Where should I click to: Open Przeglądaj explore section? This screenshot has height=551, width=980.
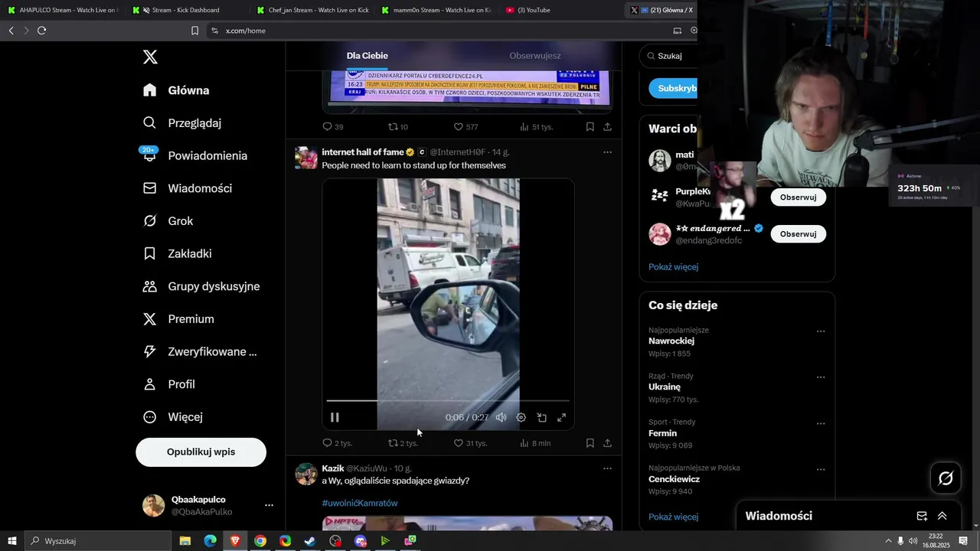coord(182,123)
